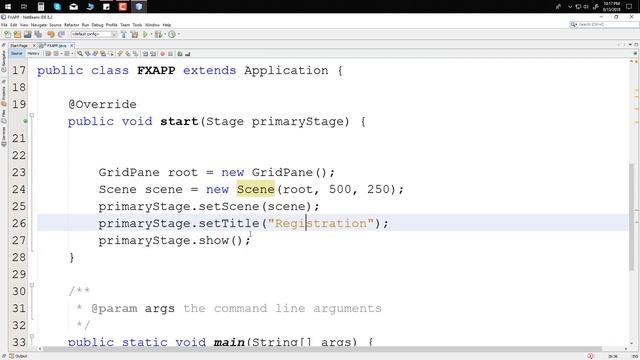Click the New File toolbar icon
This screenshot has width=640, height=360.
7,35
